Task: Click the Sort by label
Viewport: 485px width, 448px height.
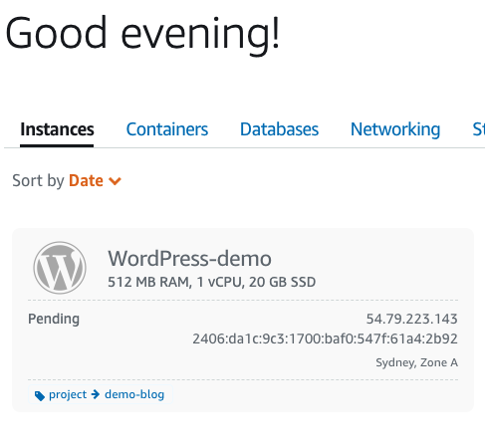Action: click(x=38, y=181)
